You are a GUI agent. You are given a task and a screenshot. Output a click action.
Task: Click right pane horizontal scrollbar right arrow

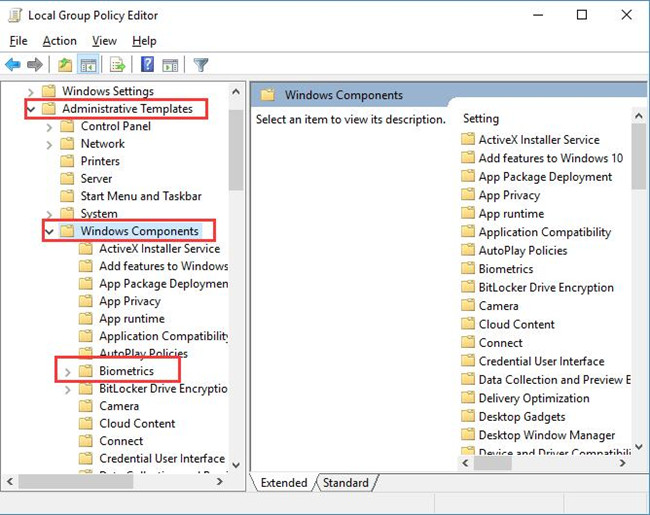pos(623,463)
